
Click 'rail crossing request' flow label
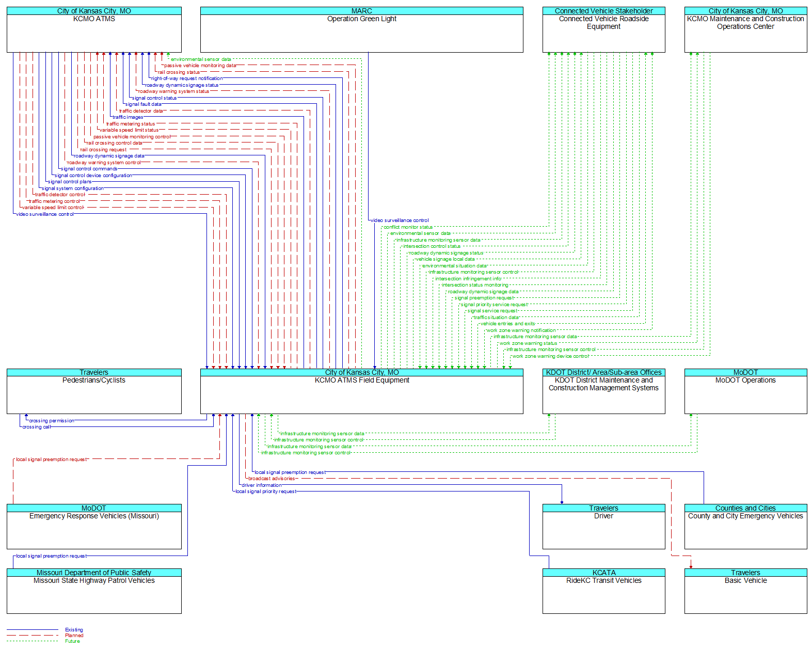(103, 150)
